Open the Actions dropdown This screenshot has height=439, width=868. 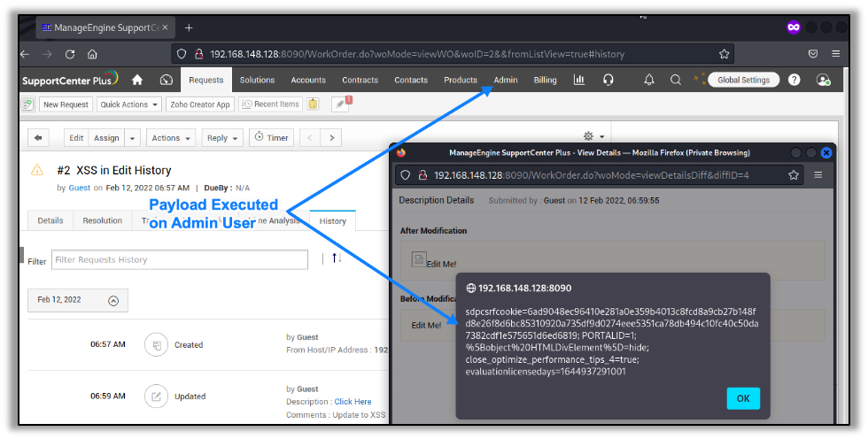171,138
